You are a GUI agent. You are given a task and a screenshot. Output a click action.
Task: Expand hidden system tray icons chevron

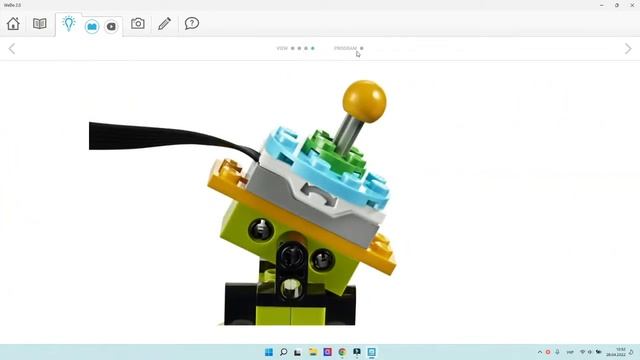point(540,352)
